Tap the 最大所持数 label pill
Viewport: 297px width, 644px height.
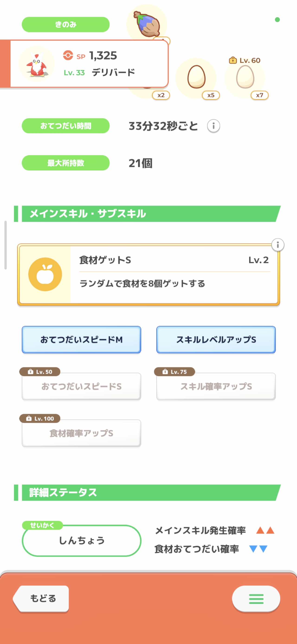[65, 163]
